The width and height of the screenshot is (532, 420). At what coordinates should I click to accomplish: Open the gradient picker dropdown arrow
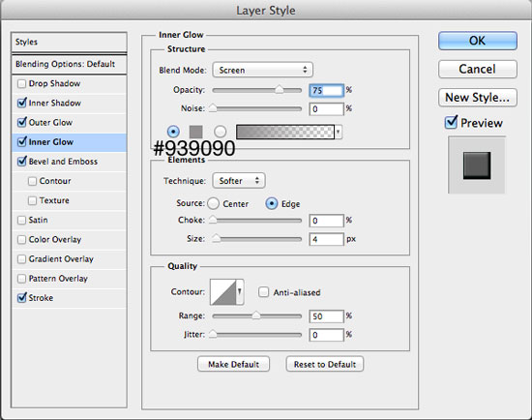(338, 132)
